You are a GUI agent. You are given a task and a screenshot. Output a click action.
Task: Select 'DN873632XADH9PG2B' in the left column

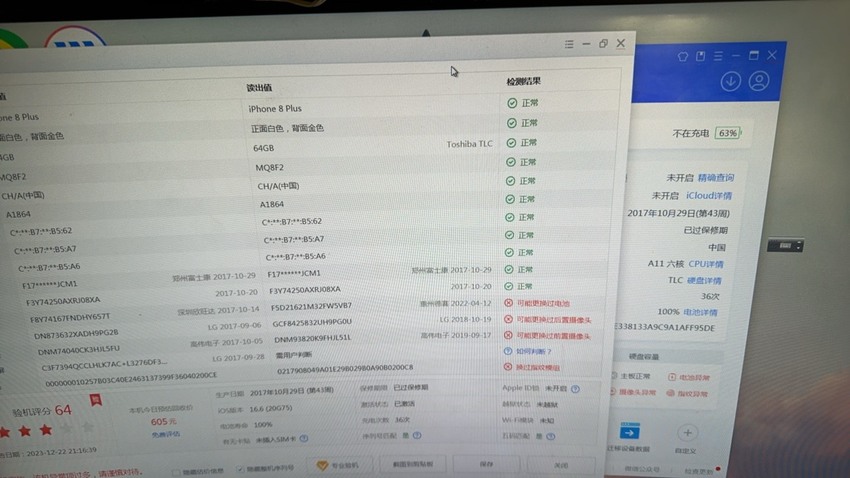pyautogui.click(x=76, y=334)
